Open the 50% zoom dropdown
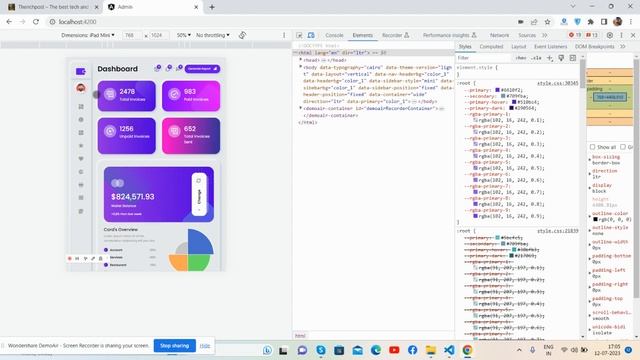Viewport: 640px width, 360px height. point(183,35)
